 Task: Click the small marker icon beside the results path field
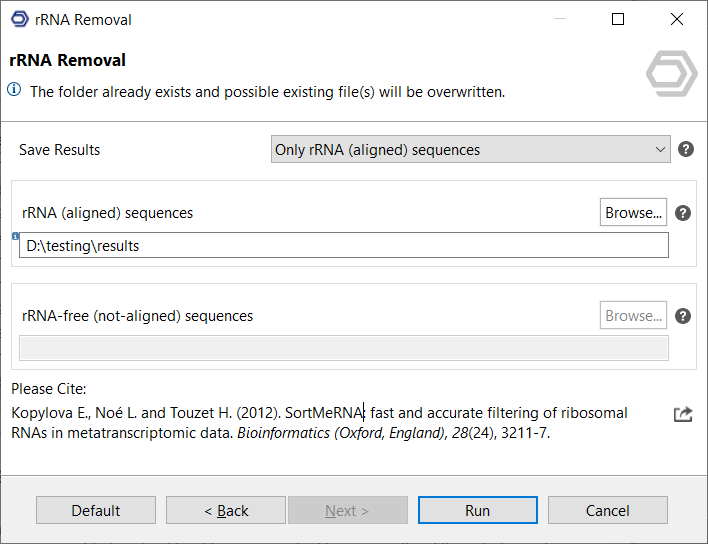pyautogui.click(x=16, y=236)
